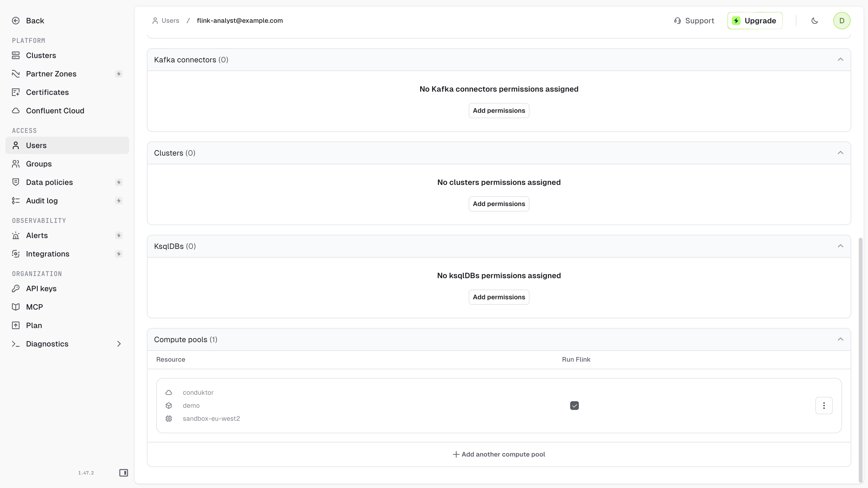Click the Integrations bolt badge
This screenshot has height=488, width=868.
(x=119, y=254)
